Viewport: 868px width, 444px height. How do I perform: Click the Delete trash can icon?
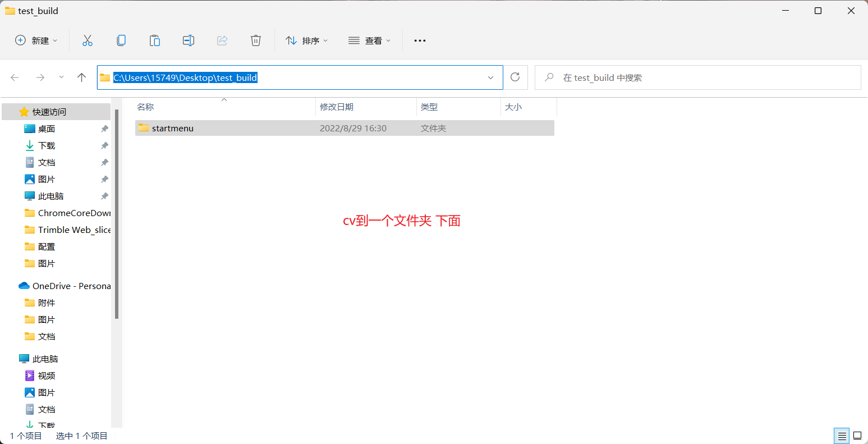tap(256, 40)
